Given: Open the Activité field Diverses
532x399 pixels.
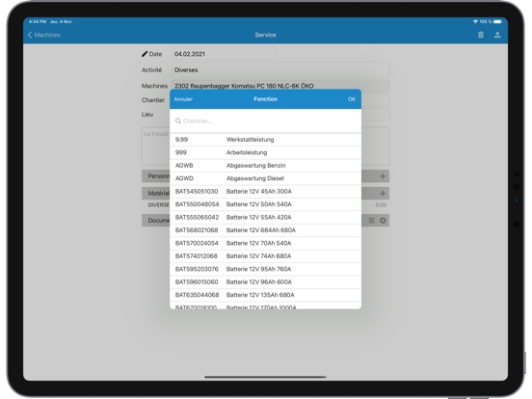Looking at the screenshot, I should click(280, 70).
